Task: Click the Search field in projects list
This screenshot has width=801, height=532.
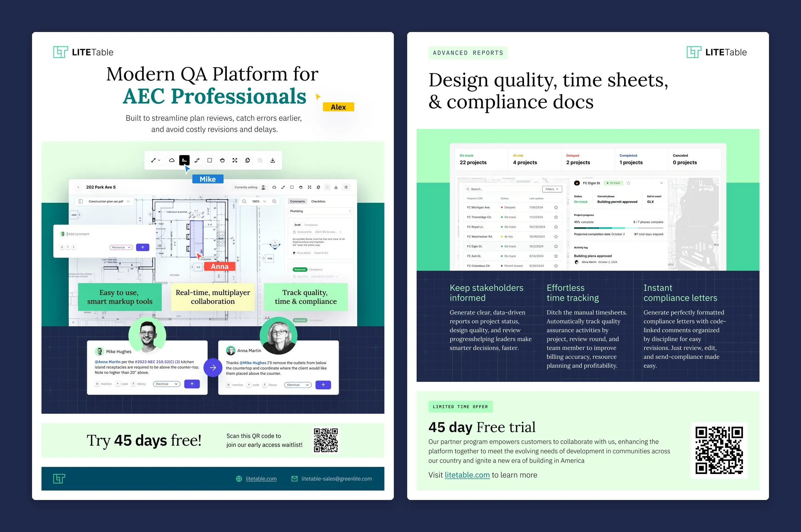Action: click(502, 189)
